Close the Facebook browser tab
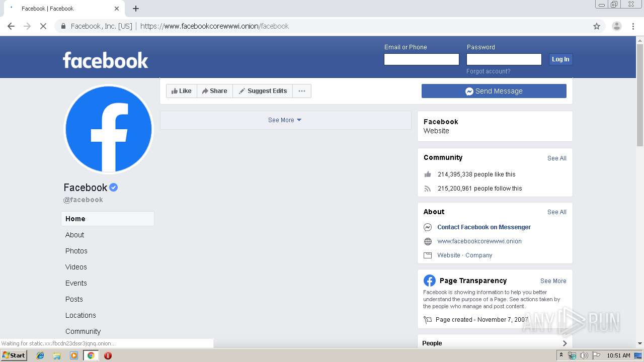The image size is (644, 362). (x=117, y=9)
